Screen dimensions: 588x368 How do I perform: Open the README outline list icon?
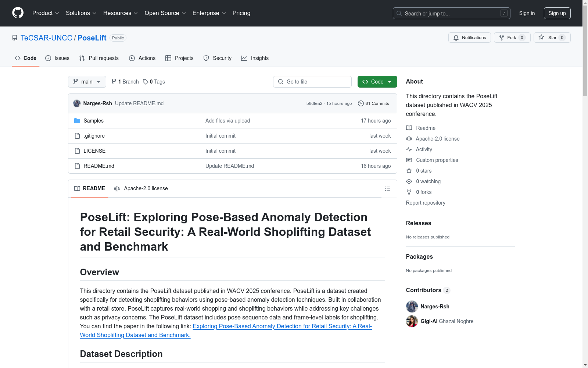387,189
